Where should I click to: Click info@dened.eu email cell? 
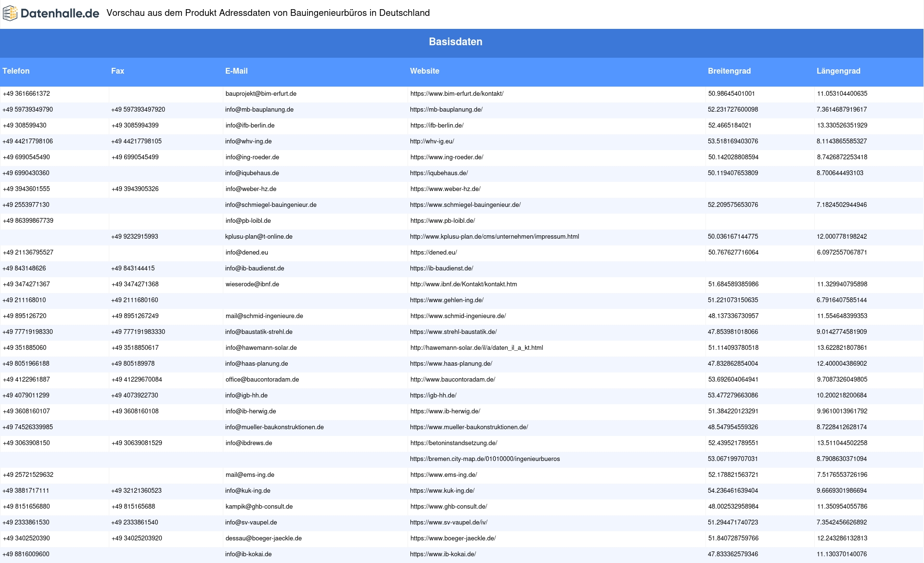[247, 253]
